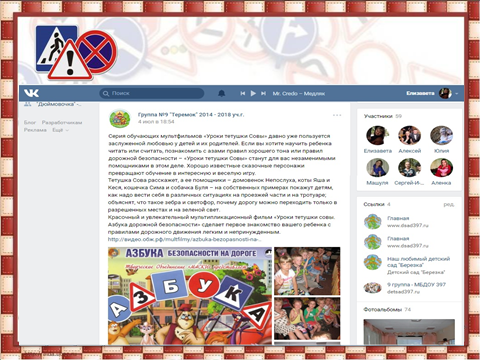
Task: Open upper children photo thumbnail
Action: (307, 271)
